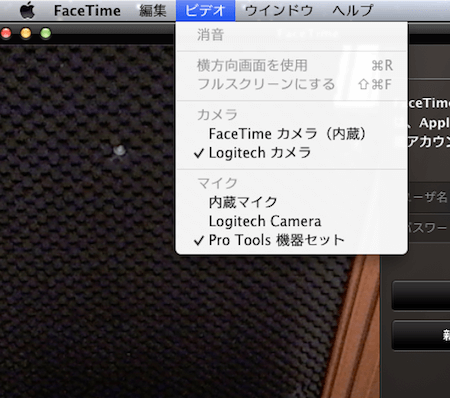The image size is (450, 398).
Task: Click 横方向画面を使用 menu entry
Action: [291, 65]
